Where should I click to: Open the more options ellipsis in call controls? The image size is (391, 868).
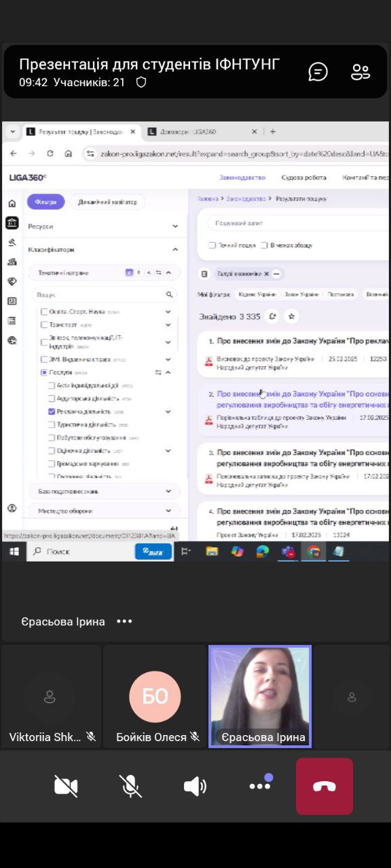click(260, 786)
